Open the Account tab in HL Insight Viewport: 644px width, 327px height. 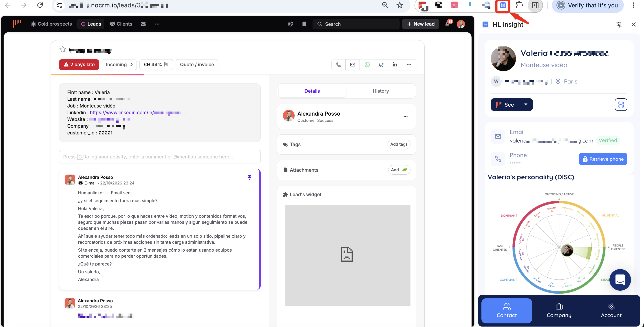click(611, 311)
